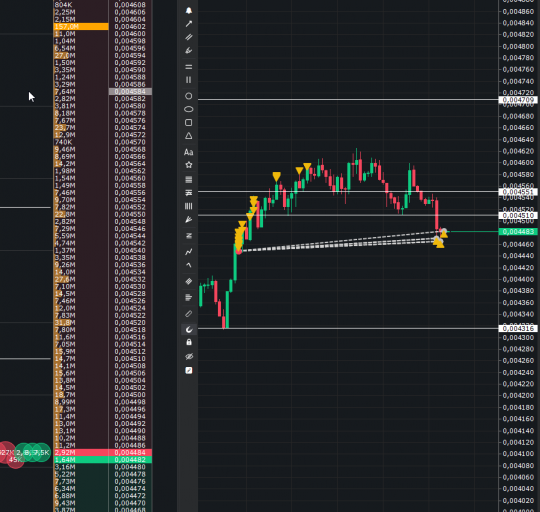The height and width of the screenshot is (512, 540).
Task: Click the edit drawings pencil icon
Action: point(189,370)
